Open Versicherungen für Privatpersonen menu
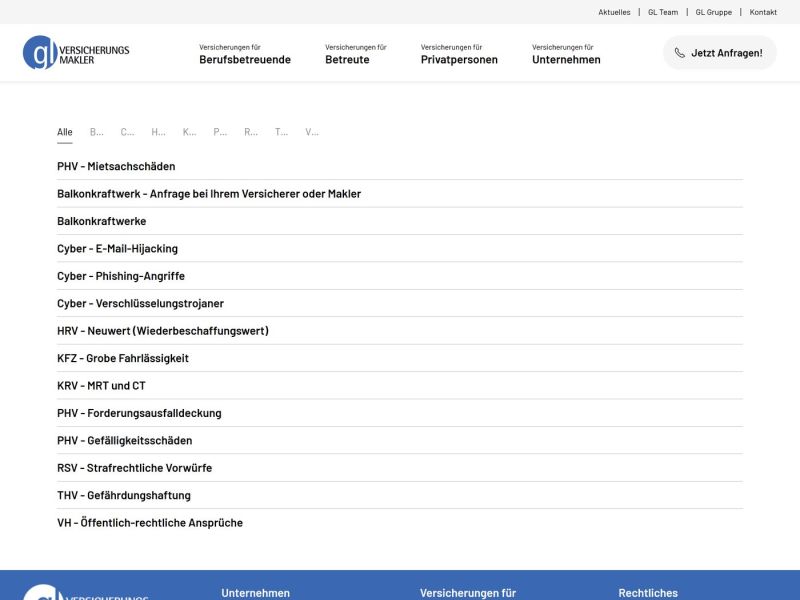The height and width of the screenshot is (600, 800). coord(459,54)
